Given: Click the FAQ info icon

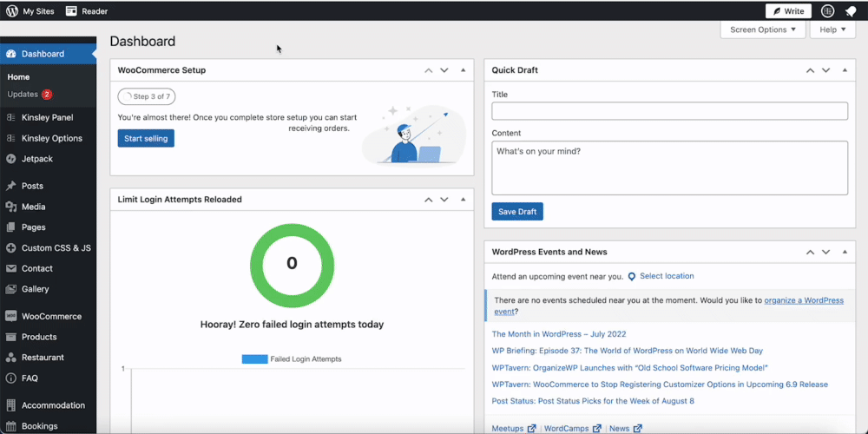Looking at the screenshot, I should [x=10, y=378].
